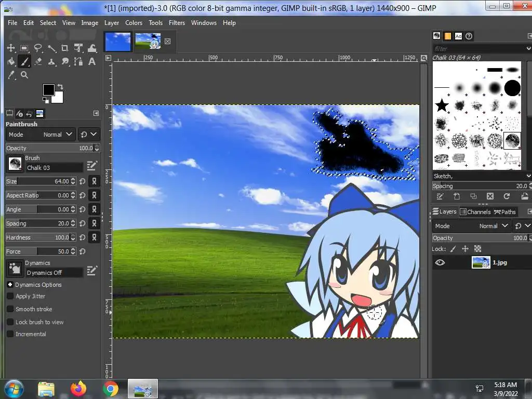532x399 pixels.
Task: Open dynamics editor next to Dynamics Off
Action: coord(92,270)
